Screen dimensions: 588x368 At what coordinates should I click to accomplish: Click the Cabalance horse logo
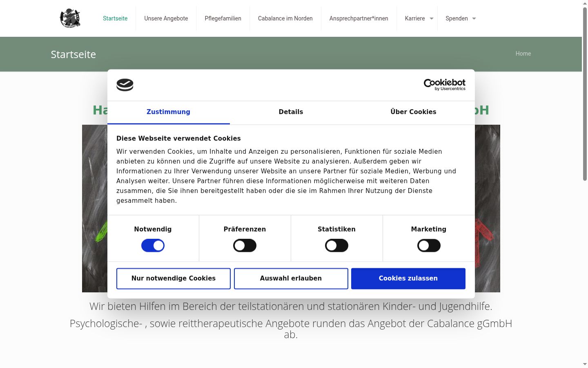70,18
